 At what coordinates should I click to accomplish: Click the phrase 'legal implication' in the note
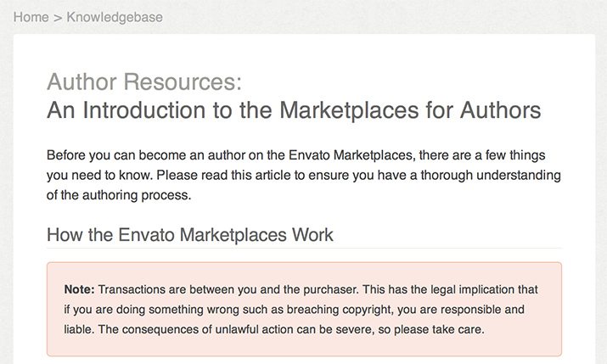pyautogui.click(x=470, y=289)
